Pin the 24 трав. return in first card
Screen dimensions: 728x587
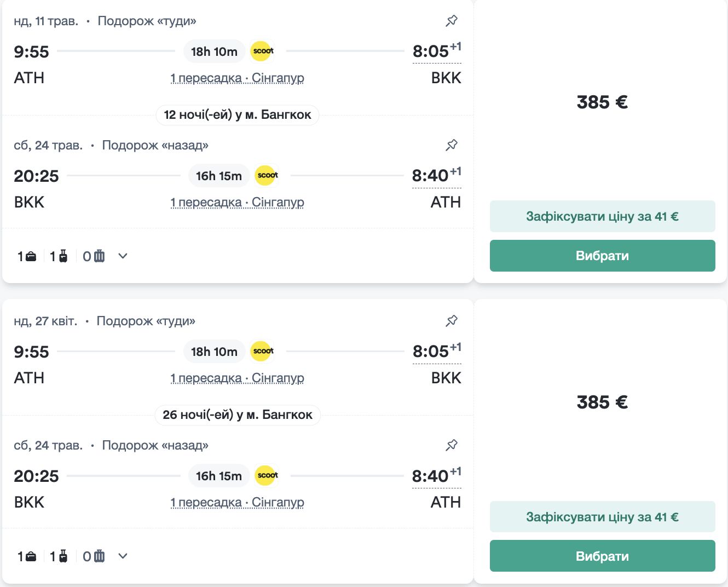(452, 145)
